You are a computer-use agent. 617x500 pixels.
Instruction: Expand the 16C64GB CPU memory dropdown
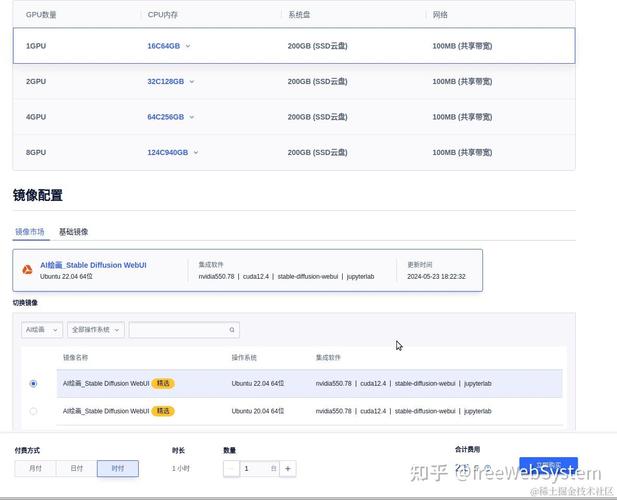point(187,46)
